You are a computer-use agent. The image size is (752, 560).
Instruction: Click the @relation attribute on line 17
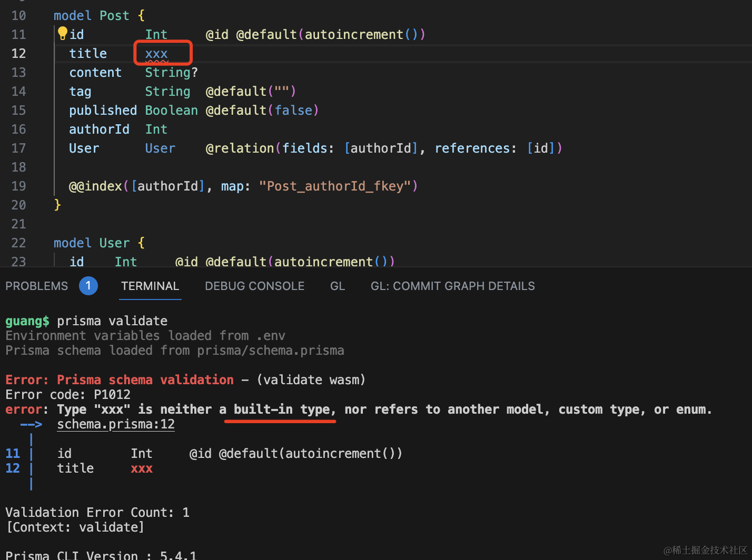[240, 148]
